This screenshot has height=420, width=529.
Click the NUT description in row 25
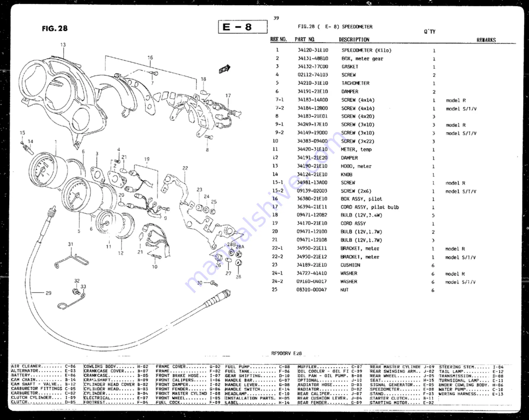[344, 290]
